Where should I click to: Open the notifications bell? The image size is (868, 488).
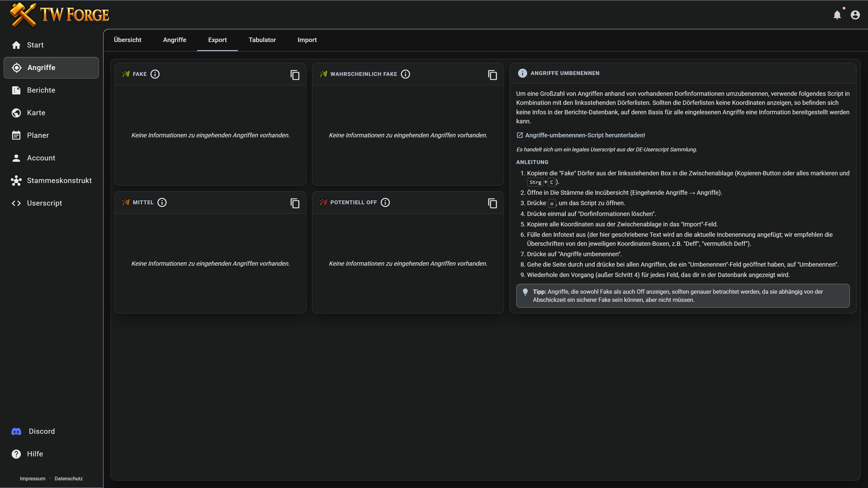point(837,15)
